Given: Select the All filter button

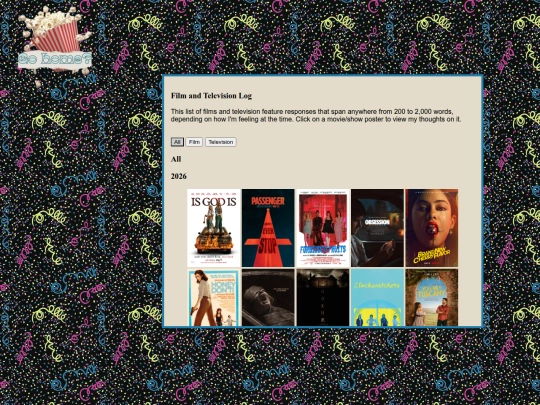Looking at the screenshot, I should 177,142.
